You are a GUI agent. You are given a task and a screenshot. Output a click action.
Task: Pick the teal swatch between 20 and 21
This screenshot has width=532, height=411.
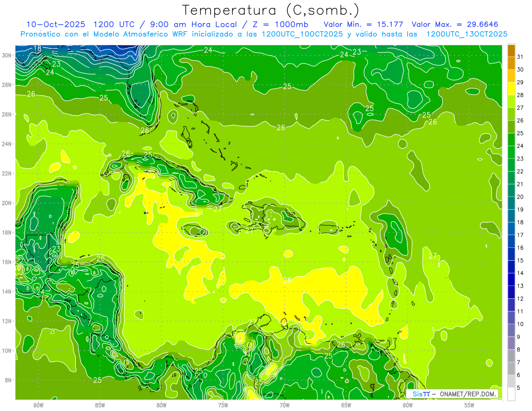pyautogui.click(x=511, y=190)
